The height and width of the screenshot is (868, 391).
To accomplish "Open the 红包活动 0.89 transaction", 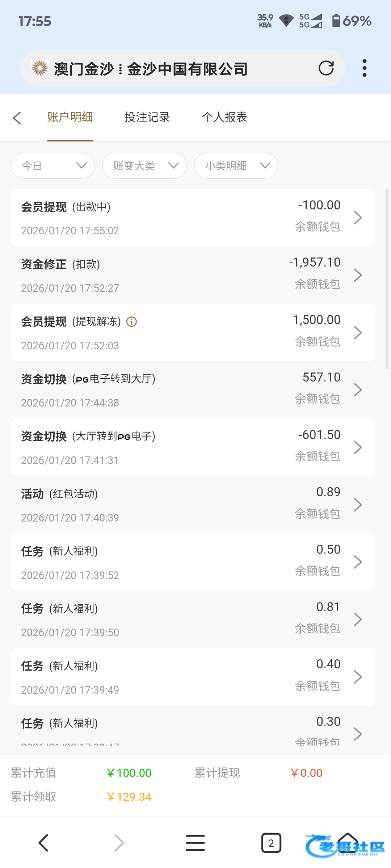I will click(x=193, y=505).
